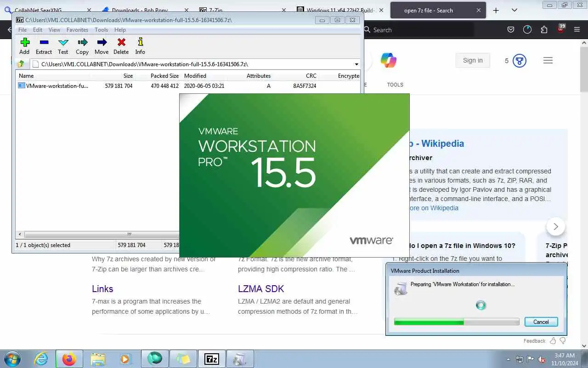
Task: Open the Edit menu in 7-Zip
Action: [x=38, y=30]
